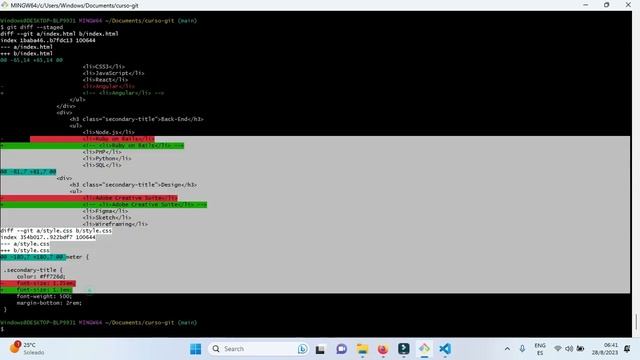The width and height of the screenshot is (640, 360).
Task: Click the Node.js list item line
Action: point(109,132)
